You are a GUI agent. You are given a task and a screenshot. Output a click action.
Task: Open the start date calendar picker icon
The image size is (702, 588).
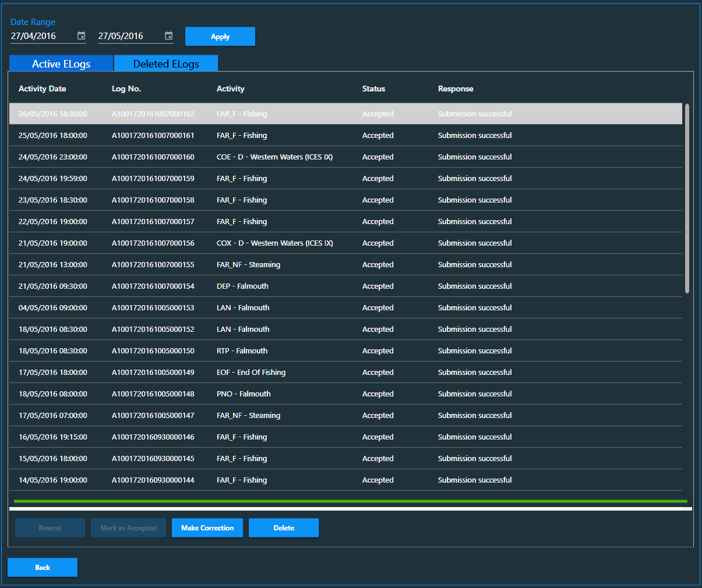coord(82,36)
